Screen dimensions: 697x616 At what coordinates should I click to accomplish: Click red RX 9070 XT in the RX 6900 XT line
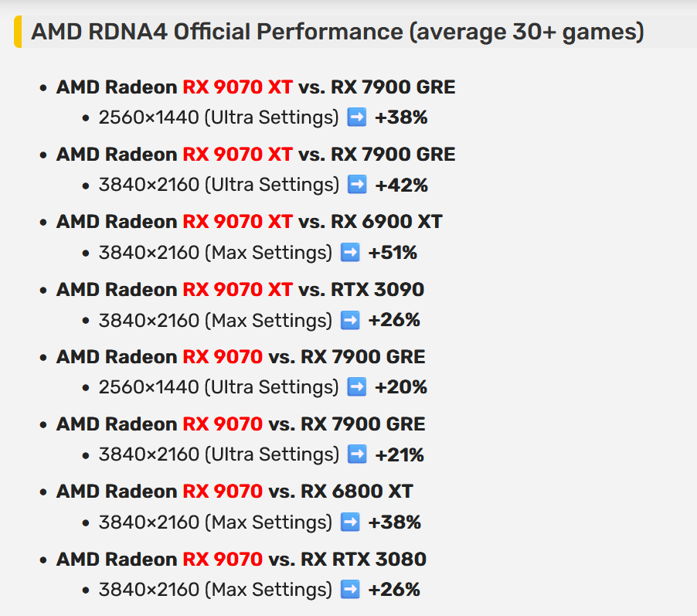pos(237,222)
